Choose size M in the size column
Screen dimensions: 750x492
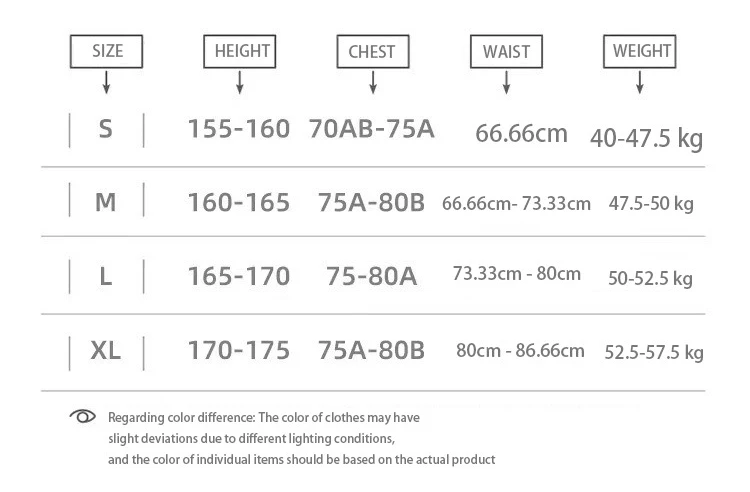[106, 202]
